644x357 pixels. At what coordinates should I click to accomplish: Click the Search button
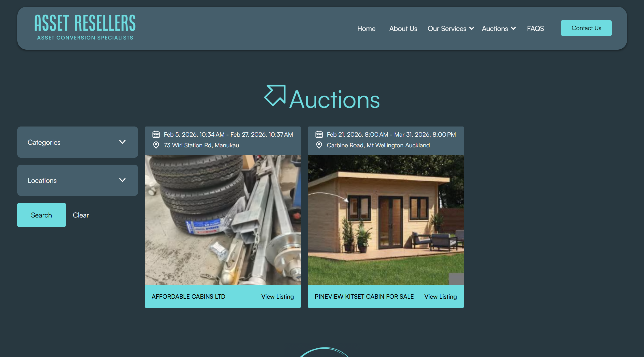[42, 215]
